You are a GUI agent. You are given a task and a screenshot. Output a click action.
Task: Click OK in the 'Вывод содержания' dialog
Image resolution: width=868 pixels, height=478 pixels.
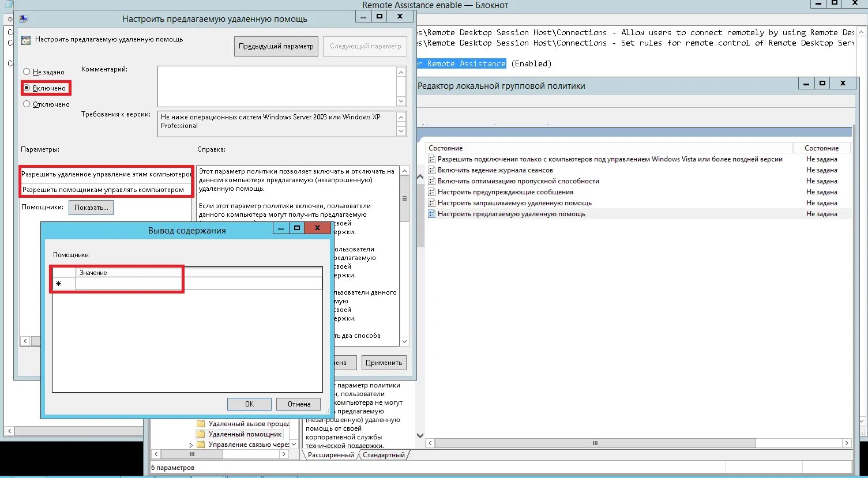[x=249, y=404]
